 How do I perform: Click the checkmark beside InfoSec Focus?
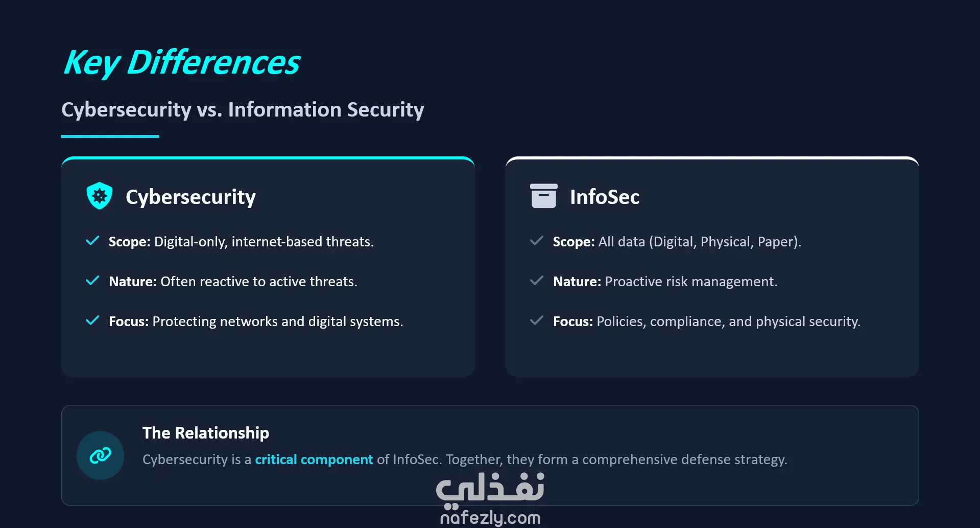pyautogui.click(x=537, y=321)
